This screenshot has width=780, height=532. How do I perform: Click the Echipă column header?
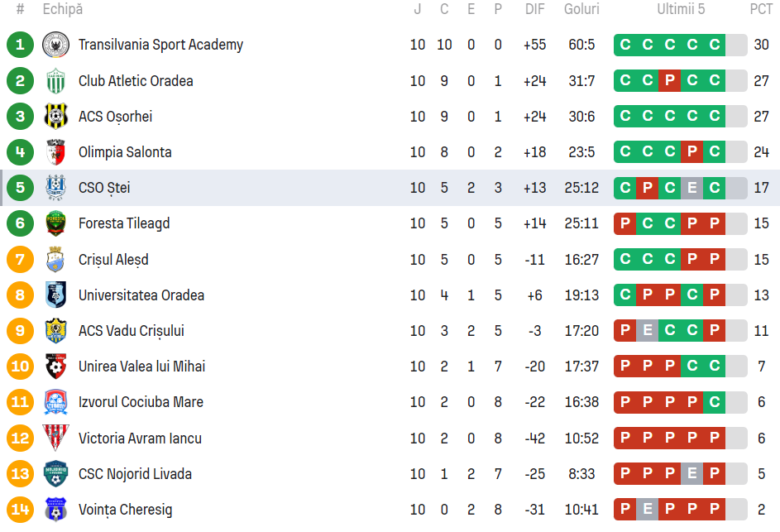pos(63,10)
